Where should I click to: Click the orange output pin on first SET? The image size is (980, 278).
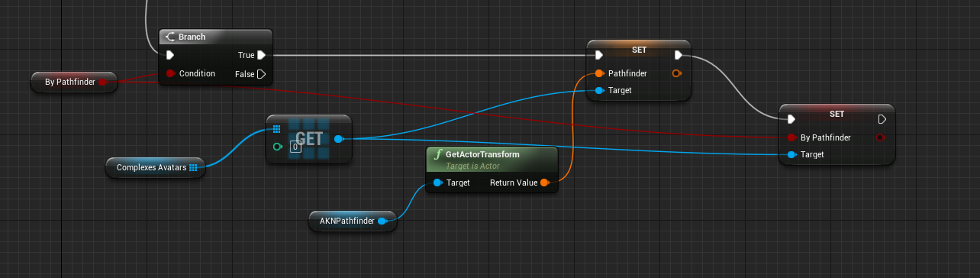pos(675,74)
